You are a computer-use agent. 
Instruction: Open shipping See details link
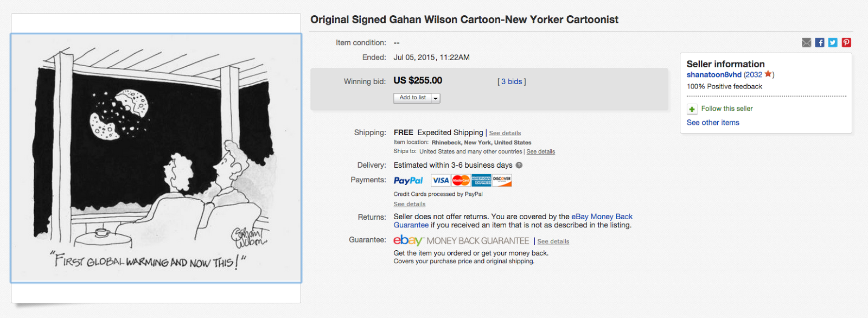(x=505, y=133)
